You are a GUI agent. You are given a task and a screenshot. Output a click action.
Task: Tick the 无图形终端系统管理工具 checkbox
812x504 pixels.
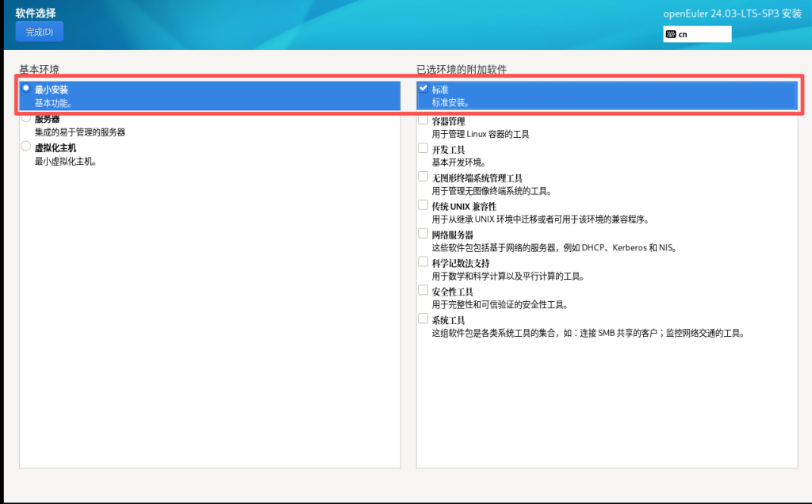(423, 177)
